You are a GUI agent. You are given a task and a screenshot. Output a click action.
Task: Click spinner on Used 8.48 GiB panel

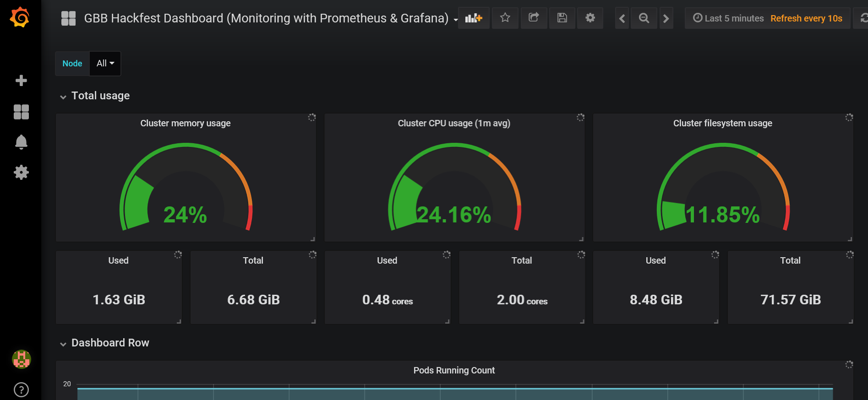tap(715, 254)
